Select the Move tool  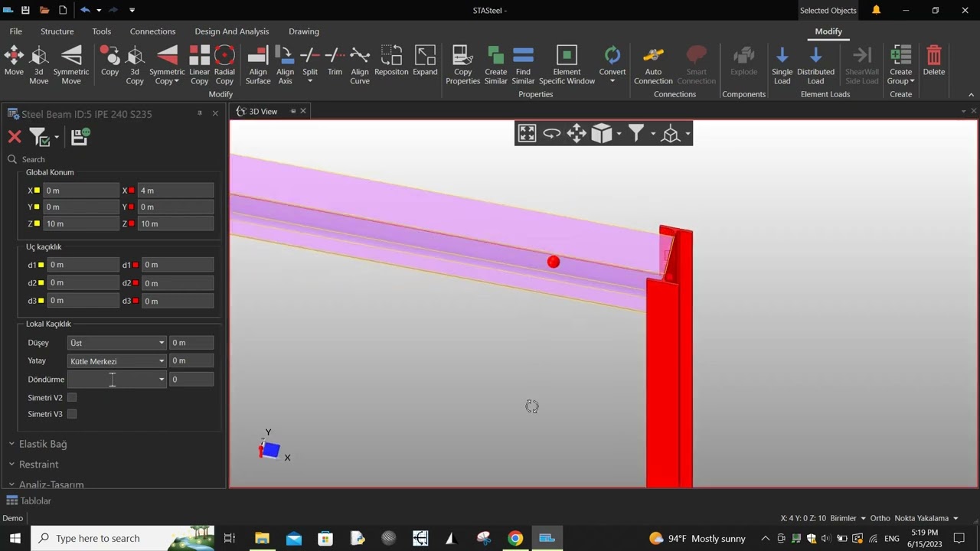pyautogui.click(x=14, y=61)
